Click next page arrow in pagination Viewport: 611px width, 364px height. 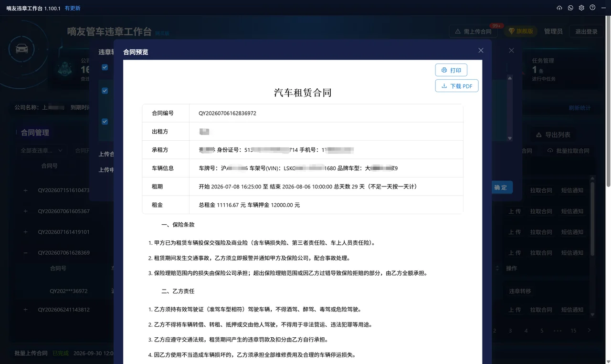tap(589, 331)
